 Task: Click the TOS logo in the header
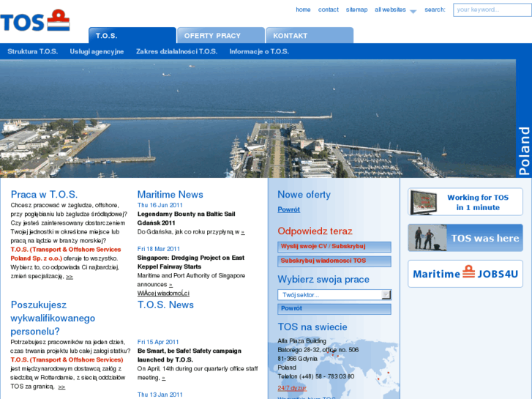point(35,20)
